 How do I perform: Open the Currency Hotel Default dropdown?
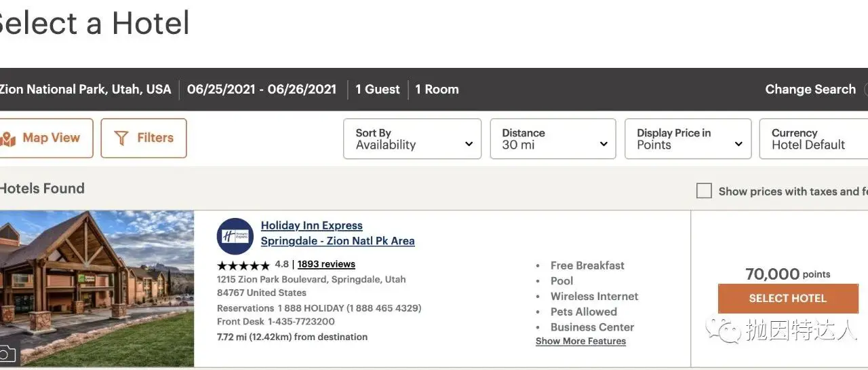tap(812, 139)
